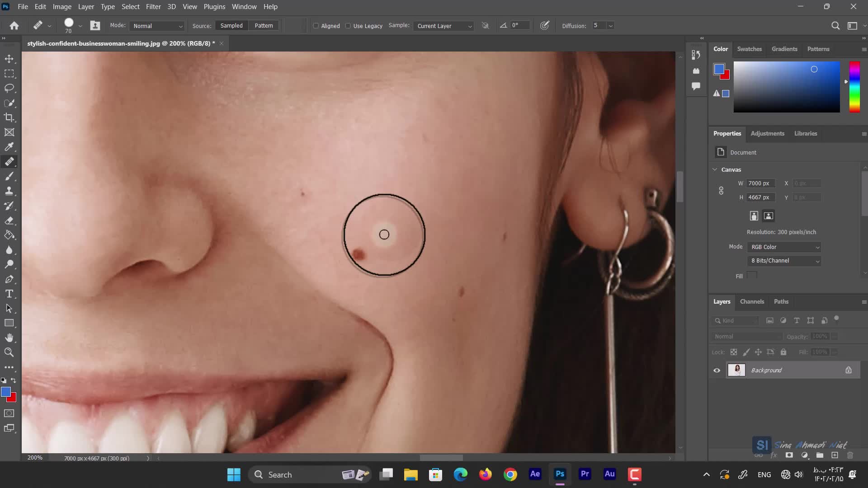Click the Sampled source button
The height and width of the screenshot is (488, 868).
tap(231, 26)
